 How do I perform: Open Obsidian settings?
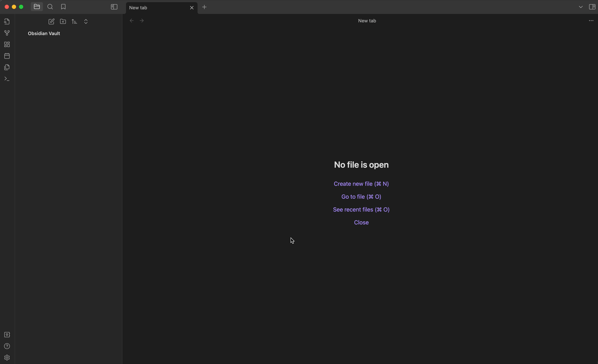pyautogui.click(x=7, y=357)
